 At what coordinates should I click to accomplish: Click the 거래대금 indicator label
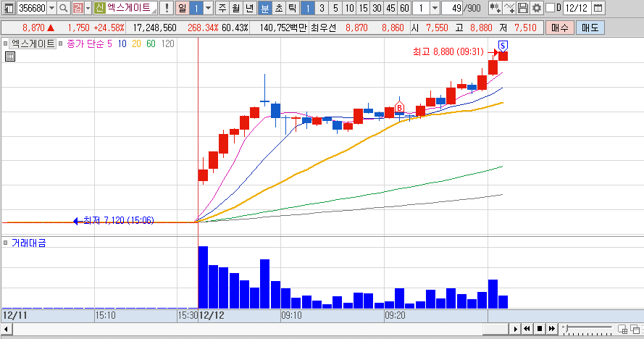[x=28, y=243]
